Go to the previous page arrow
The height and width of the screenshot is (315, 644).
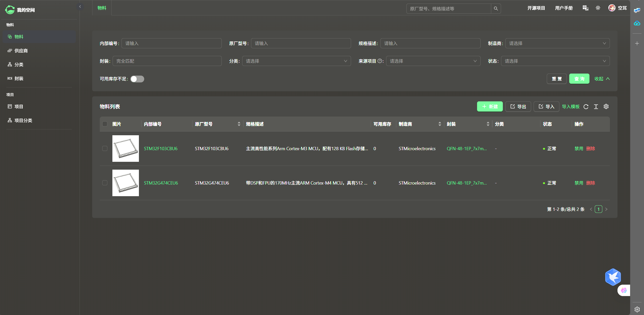point(591,209)
